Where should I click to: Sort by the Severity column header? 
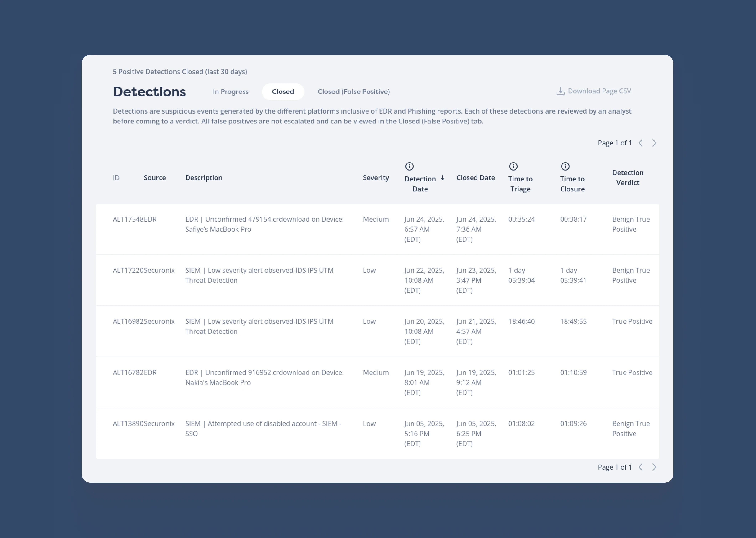pyautogui.click(x=376, y=178)
